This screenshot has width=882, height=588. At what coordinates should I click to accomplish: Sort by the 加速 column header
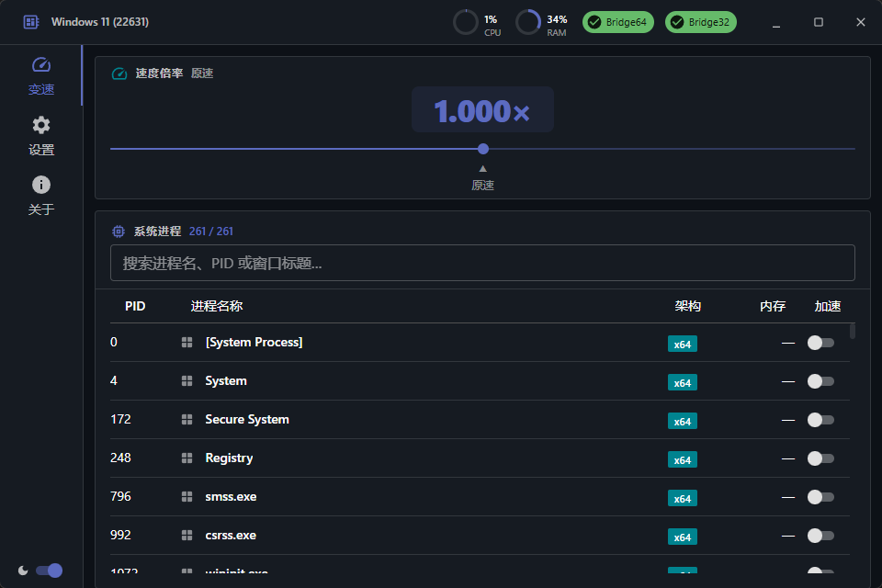click(x=828, y=306)
